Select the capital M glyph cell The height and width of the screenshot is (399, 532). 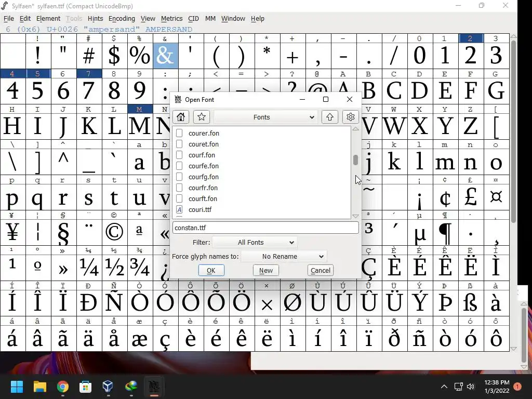coord(140,126)
